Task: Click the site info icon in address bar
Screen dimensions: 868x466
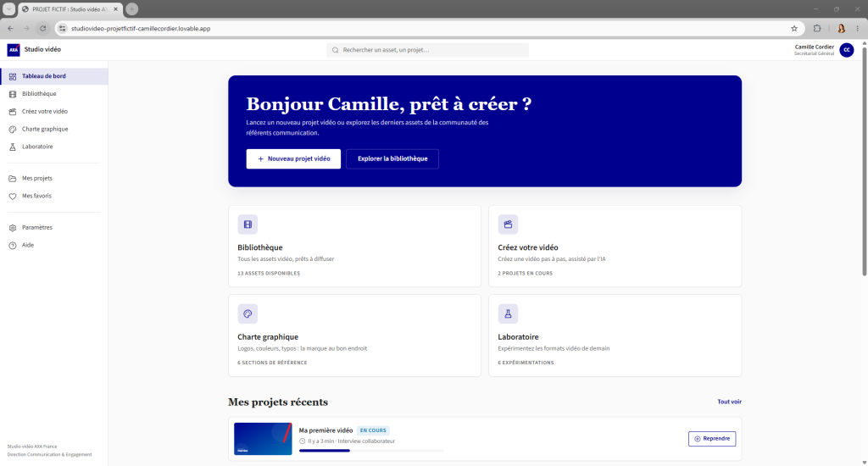Action: pos(63,28)
